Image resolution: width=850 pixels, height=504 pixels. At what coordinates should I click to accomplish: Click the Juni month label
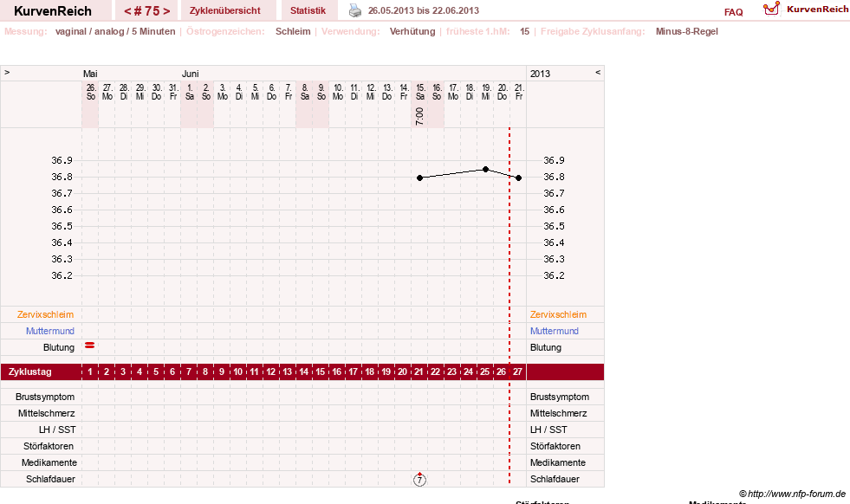(191, 74)
